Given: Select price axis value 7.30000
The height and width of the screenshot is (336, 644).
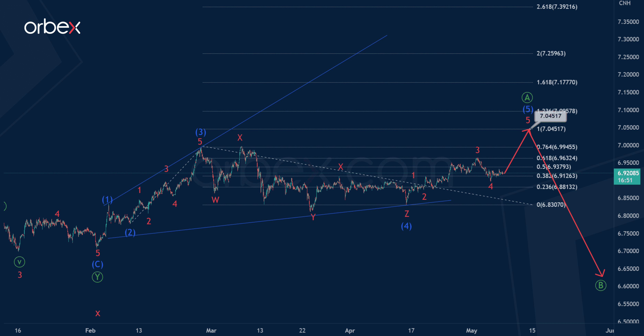Looking at the screenshot, I should (628, 39).
